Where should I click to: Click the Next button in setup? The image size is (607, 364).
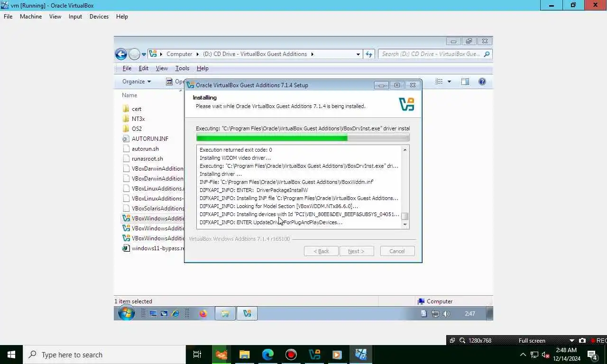[x=357, y=251]
